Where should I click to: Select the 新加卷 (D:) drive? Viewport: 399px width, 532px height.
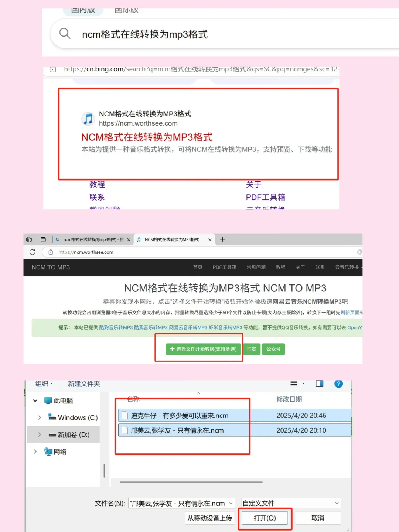[69, 435]
